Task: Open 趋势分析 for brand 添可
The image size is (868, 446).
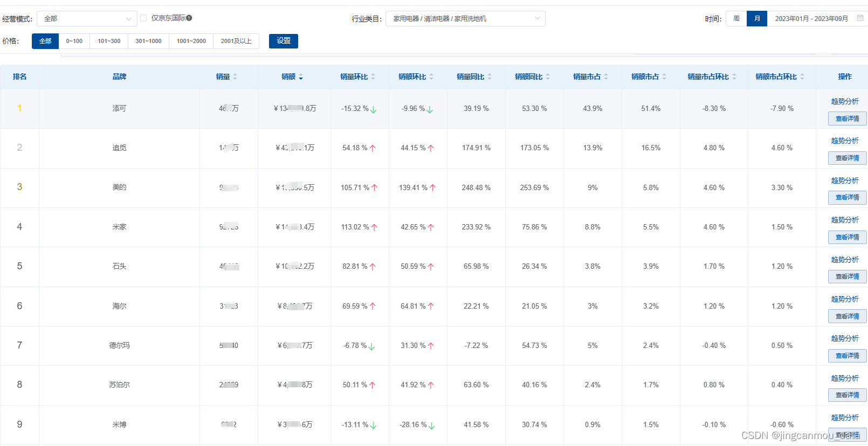Action: (845, 101)
